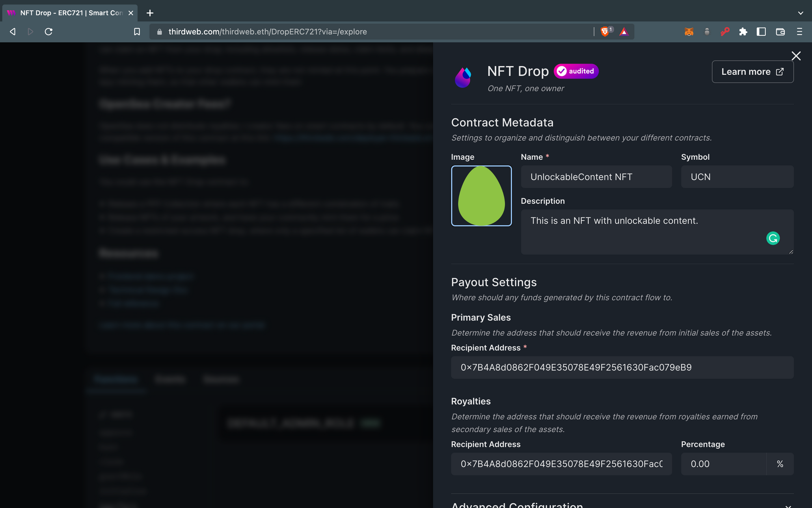The height and width of the screenshot is (508, 812).
Task: Click the Grammarly green circle icon
Action: [x=773, y=239]
